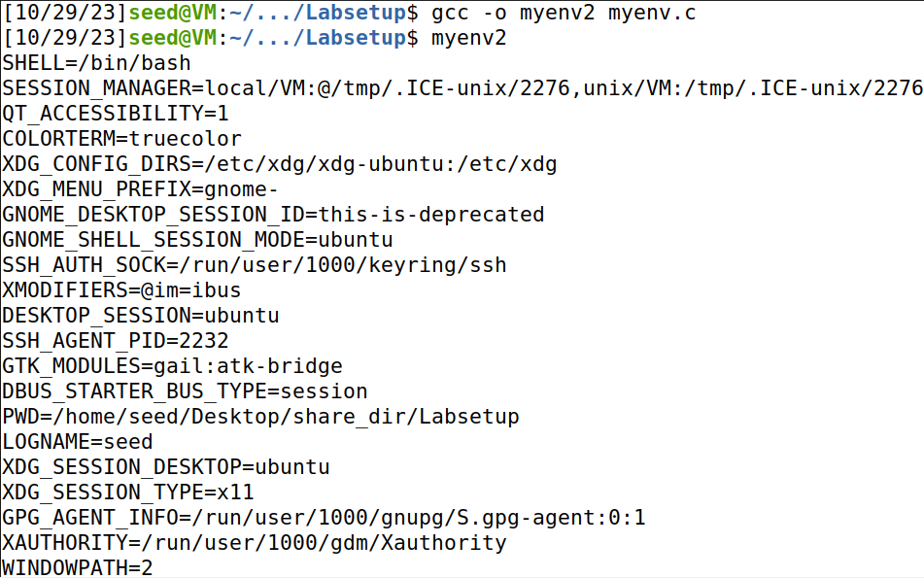Click the XDG_MENU_PREFIX=gnome- line
924x578 pixels.
(x=140, y=189)
